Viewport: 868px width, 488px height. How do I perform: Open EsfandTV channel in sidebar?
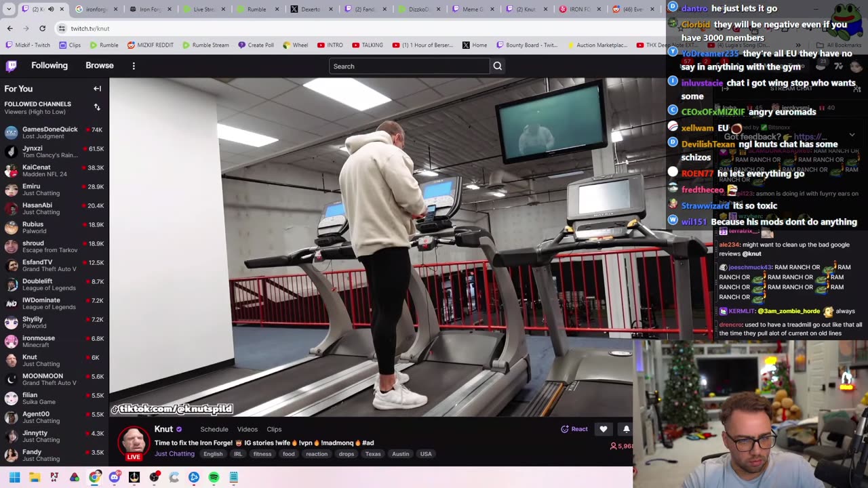54,266
